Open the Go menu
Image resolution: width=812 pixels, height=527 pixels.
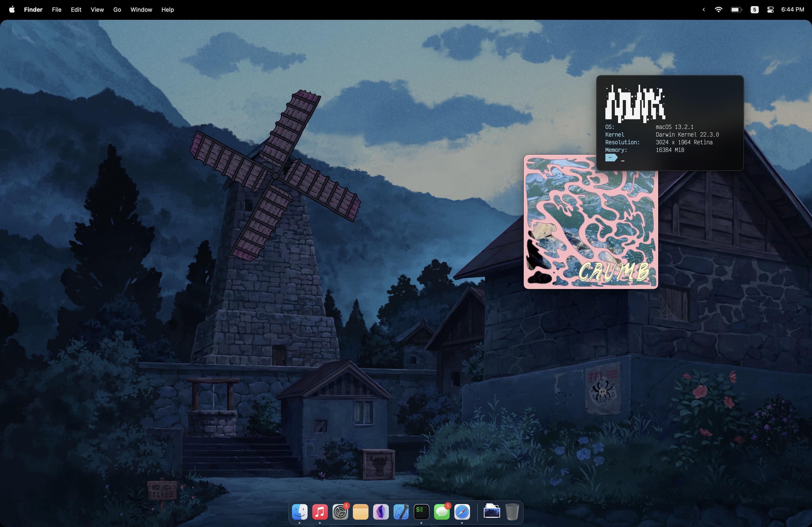tap(117, 9)
